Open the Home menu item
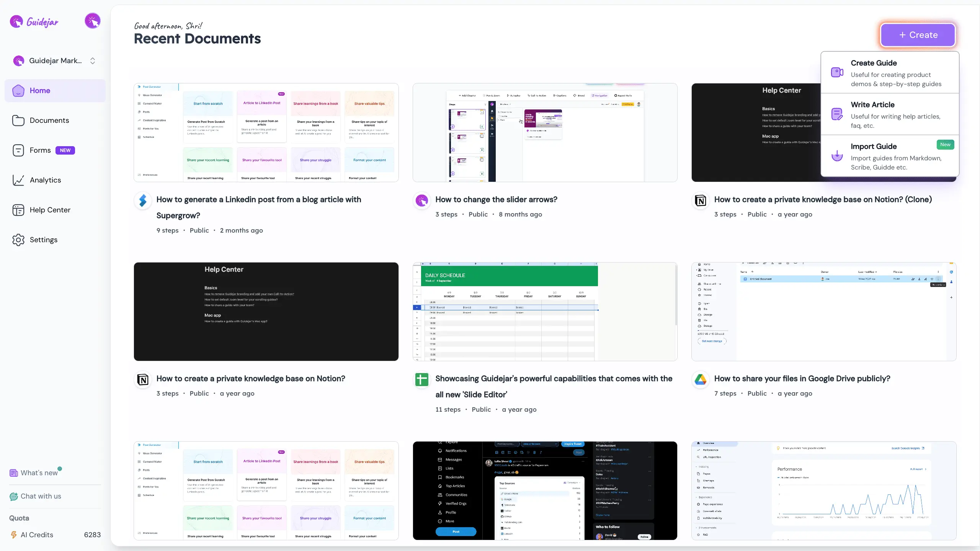This screenshot has height=551, width=980. pyautogui.click(x=55, y=91)
